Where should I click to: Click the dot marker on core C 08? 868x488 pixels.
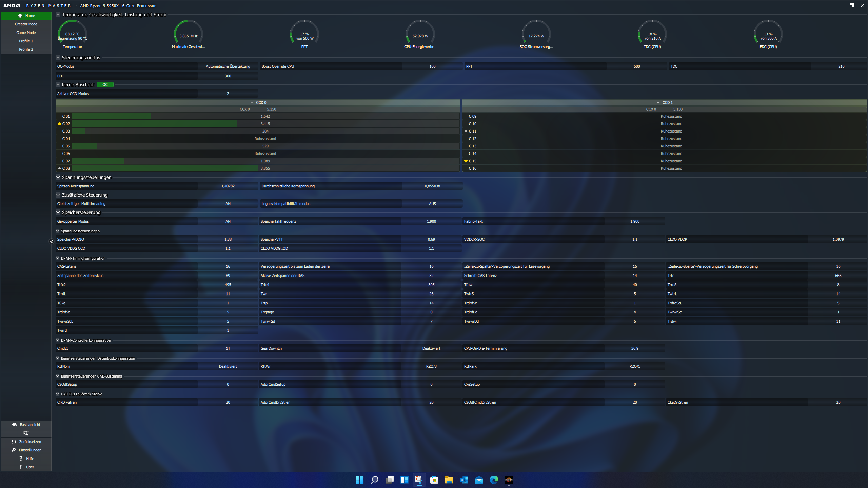tap(59, 168)
